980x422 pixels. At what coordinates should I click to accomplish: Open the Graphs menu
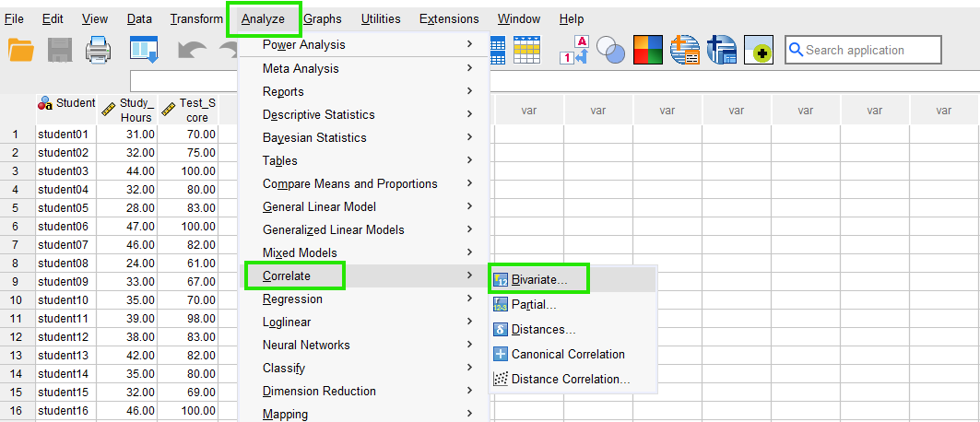[322, 18]
